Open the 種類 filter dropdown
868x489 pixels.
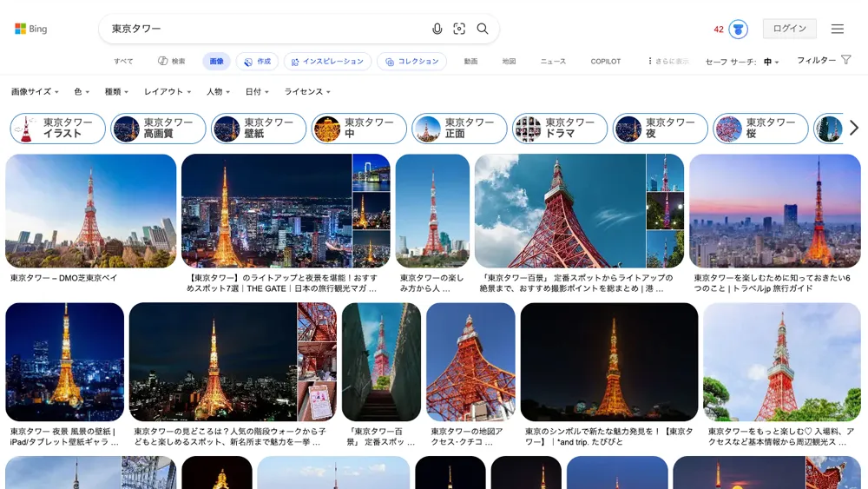(116, 92)
